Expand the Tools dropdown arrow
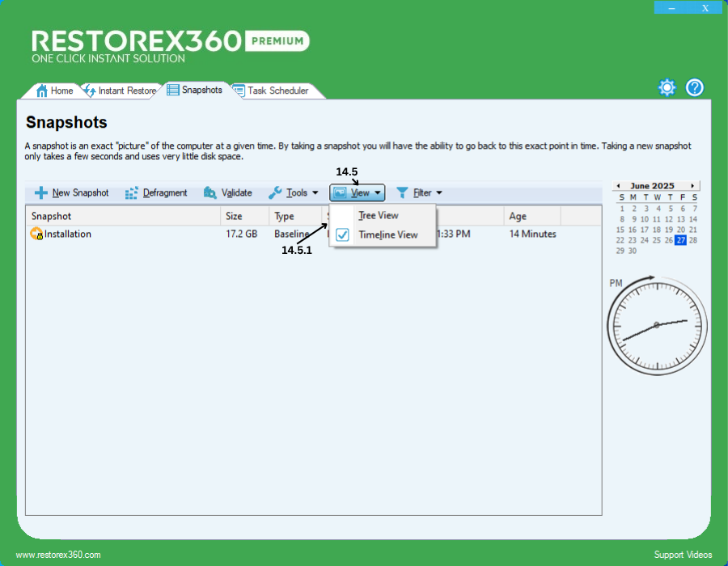The width and height of the screenshot is (728, 566). (x=315, y=192)
